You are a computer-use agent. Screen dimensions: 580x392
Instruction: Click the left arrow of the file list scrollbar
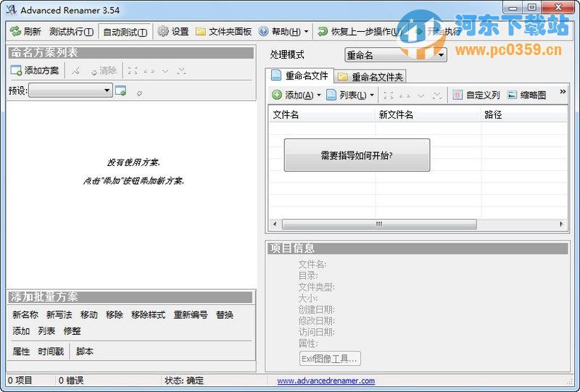(275, 224)
